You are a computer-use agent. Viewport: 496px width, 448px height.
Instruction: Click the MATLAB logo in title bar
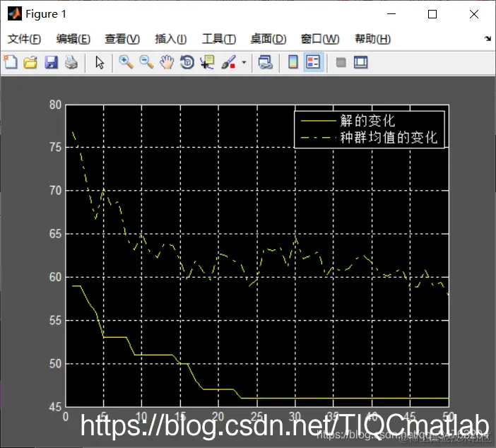click(15, 13)
